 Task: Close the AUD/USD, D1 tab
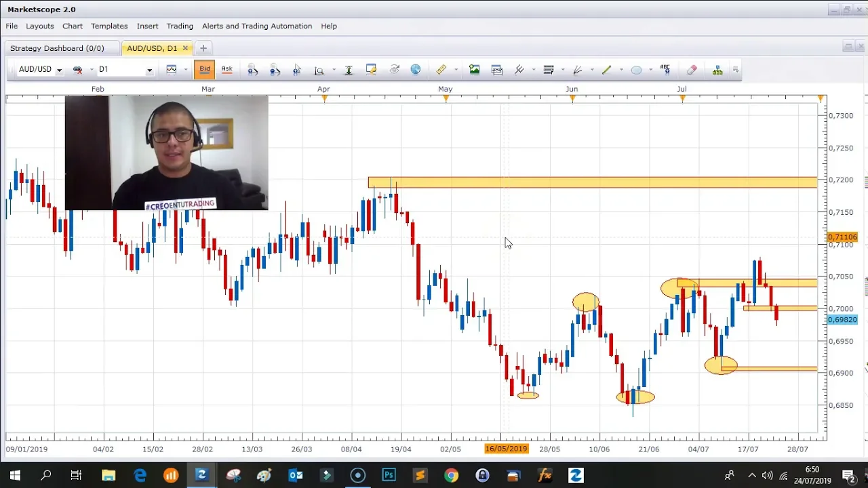point(185,48)
